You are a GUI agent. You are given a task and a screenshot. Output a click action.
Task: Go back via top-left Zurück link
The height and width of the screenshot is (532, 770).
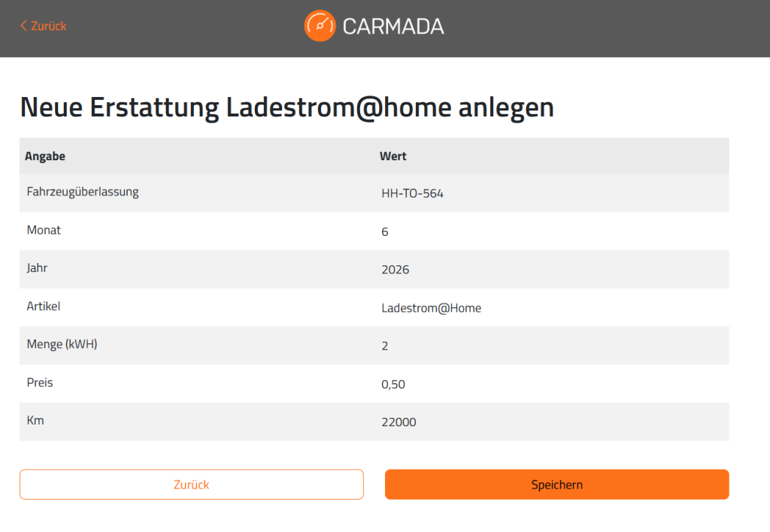[x=43, y=26]
